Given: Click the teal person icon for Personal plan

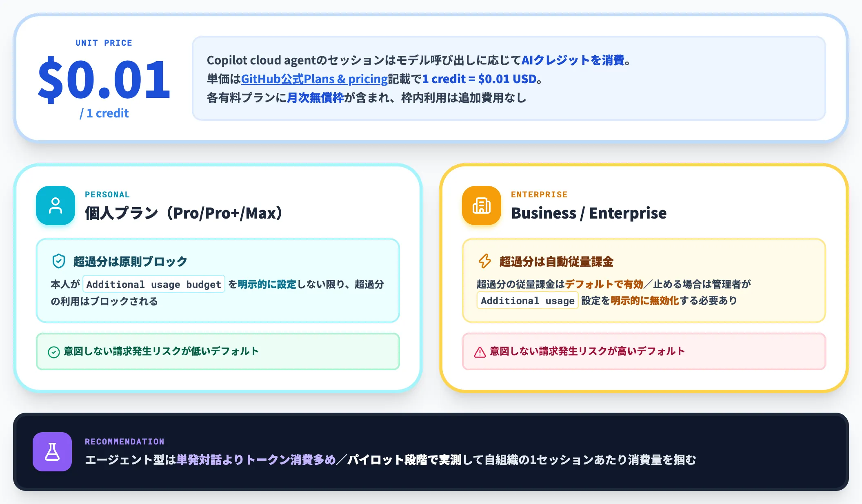Looking at the screenshot, I should (56, 206).
